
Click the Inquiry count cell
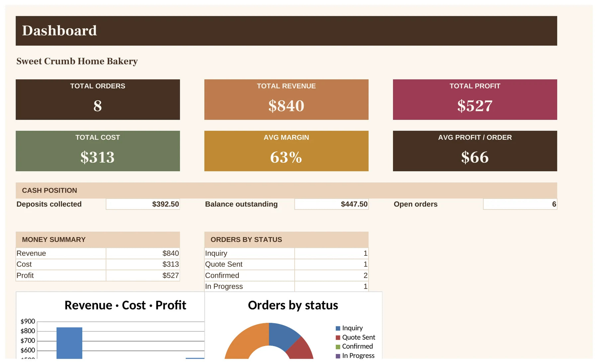tap(332, 253)
